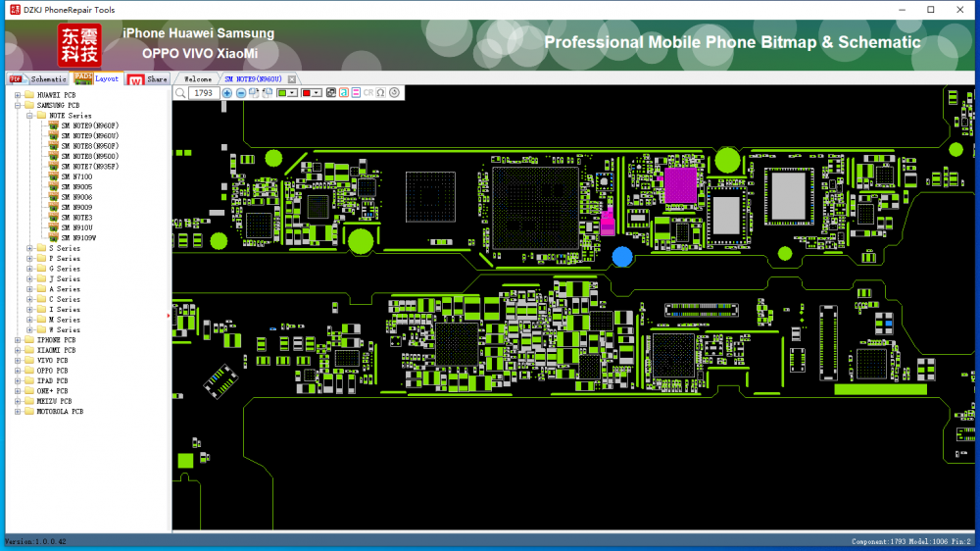This screenshot has width=980, height=551.
Task: Click the large magenta chip on board
Action: tap(680, 185)
